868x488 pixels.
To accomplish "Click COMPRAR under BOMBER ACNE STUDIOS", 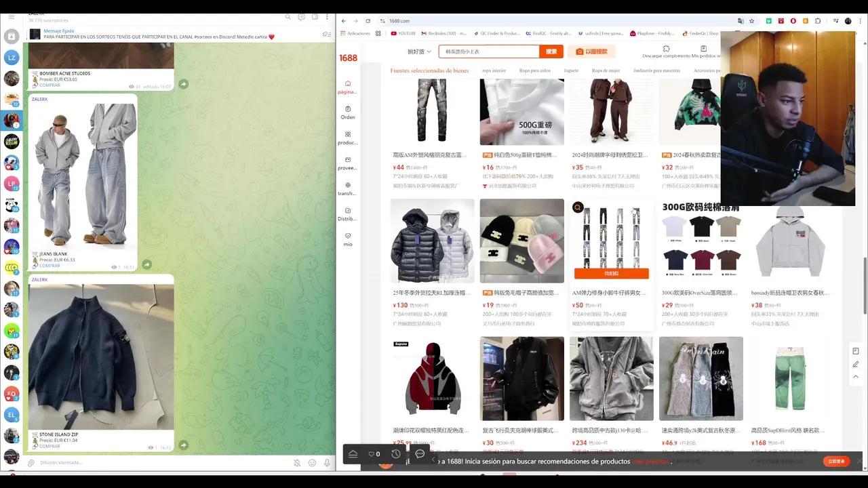I will [50, 85].
